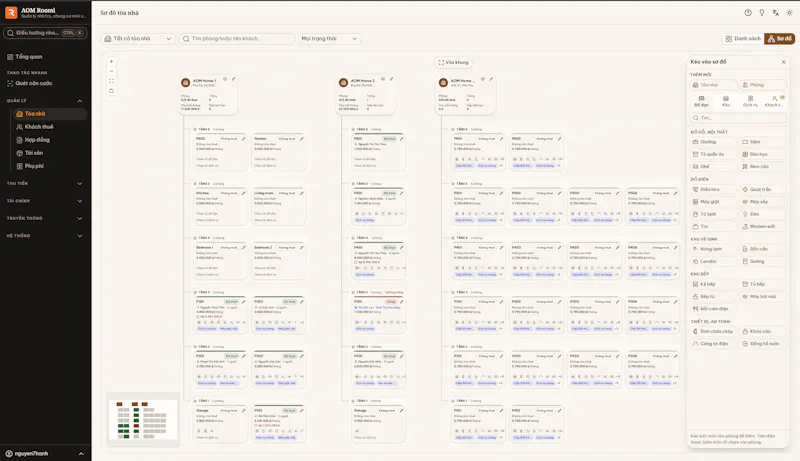Image resolution: width=800 pixels, height=461 pixels.
Task: Pick Tủ lạnh appliance item
Action: [713, 214]
